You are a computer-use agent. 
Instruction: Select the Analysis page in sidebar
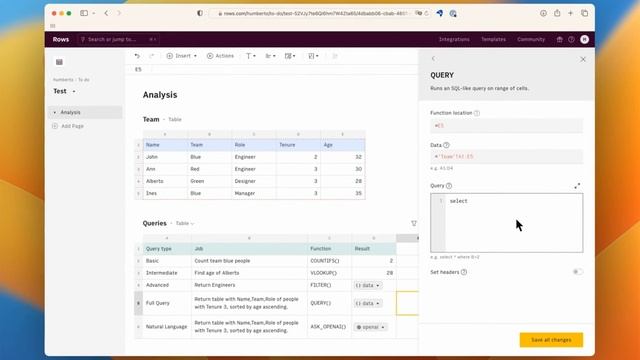tap(85, 112)
